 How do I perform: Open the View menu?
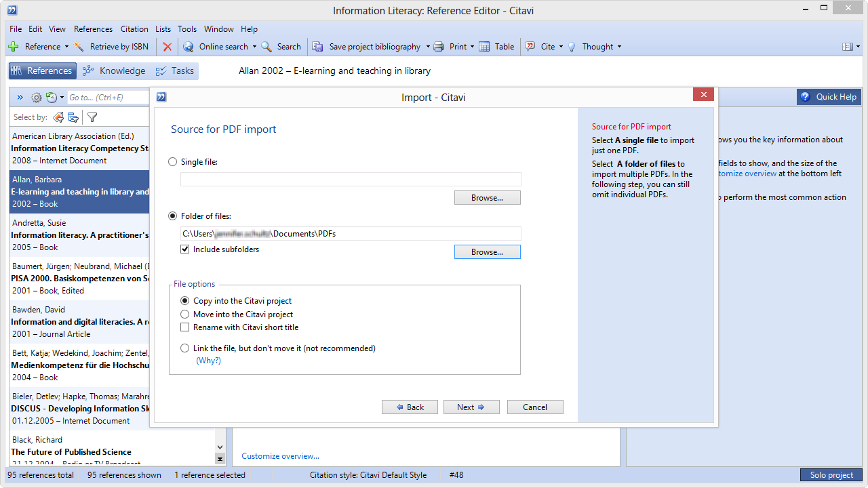pos(58,29)
